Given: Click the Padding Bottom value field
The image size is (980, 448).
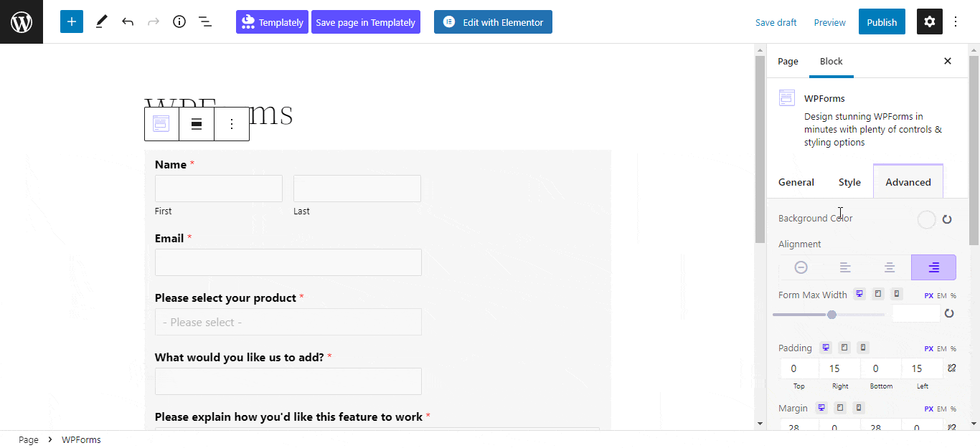Looking at the screenshot, I should [881, 368].
